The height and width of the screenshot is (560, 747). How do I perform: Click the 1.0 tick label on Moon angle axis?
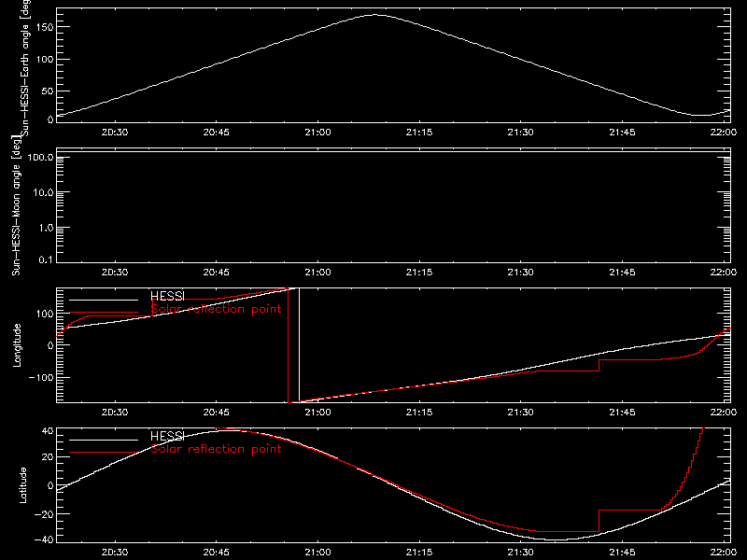point(46,228)
